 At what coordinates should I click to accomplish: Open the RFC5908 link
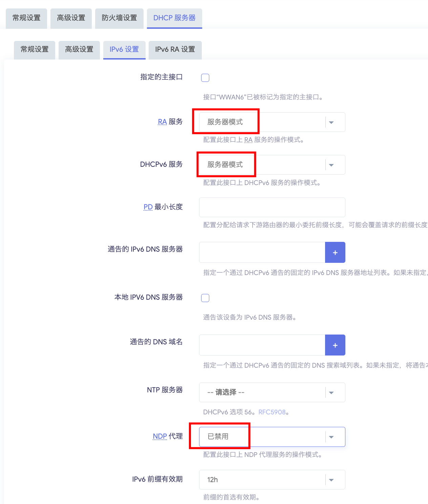272,412
